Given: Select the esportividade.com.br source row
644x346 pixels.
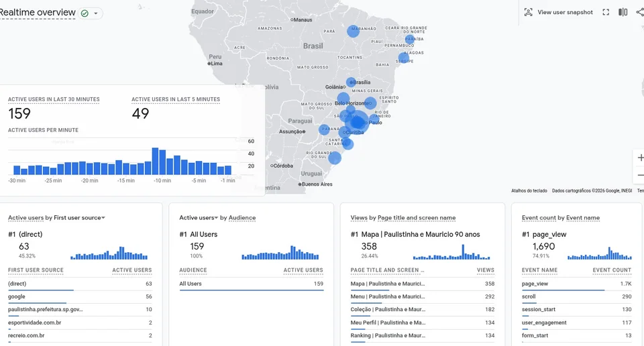Looking at the screenshot, I should pyautogui.click(x=80, y=323).
